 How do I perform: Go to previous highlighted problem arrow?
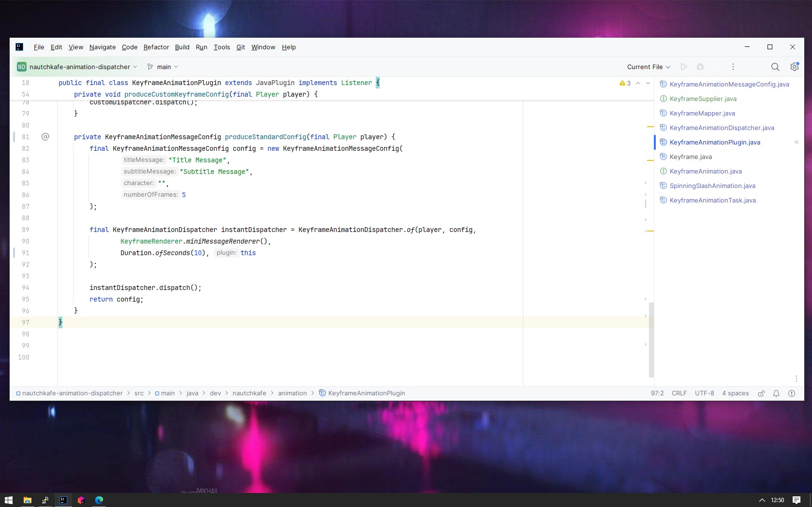point(638,83)
